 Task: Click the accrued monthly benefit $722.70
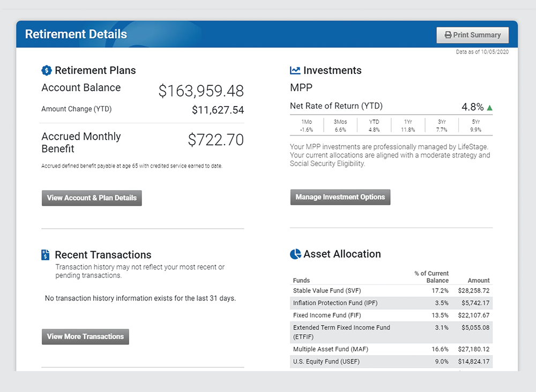click(x=215, y=140)
